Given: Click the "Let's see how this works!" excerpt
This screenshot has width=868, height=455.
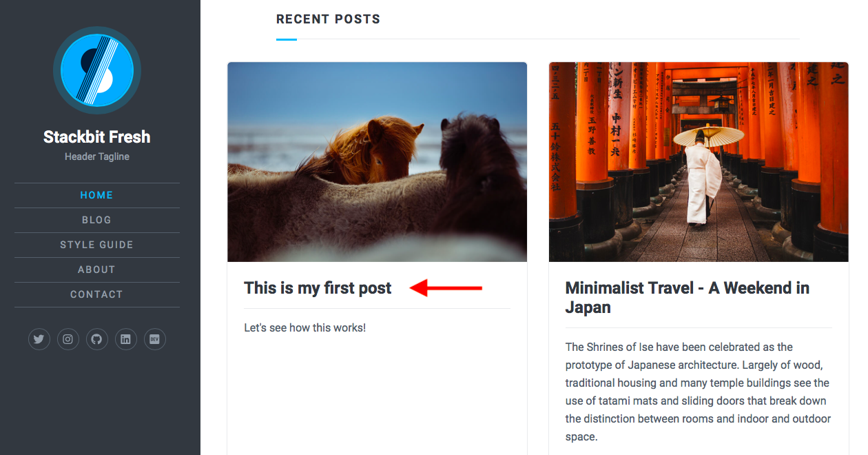Looking at the screenshot, I should (305, 327).
